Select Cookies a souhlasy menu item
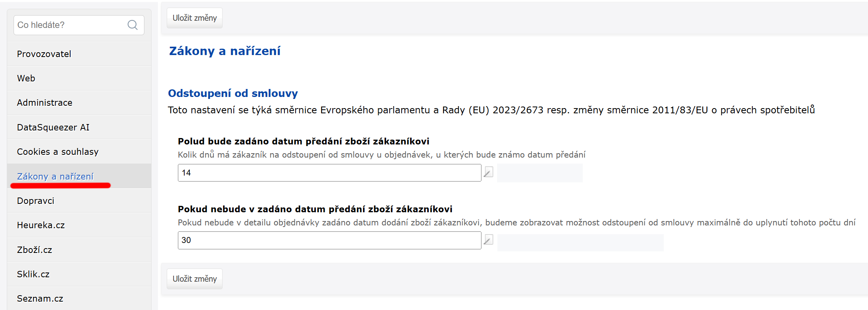The image size is (868, 310). [x=79, y=152]
